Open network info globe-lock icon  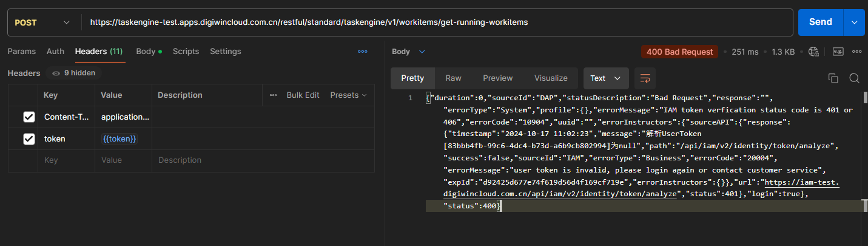(x=814, y=52)
